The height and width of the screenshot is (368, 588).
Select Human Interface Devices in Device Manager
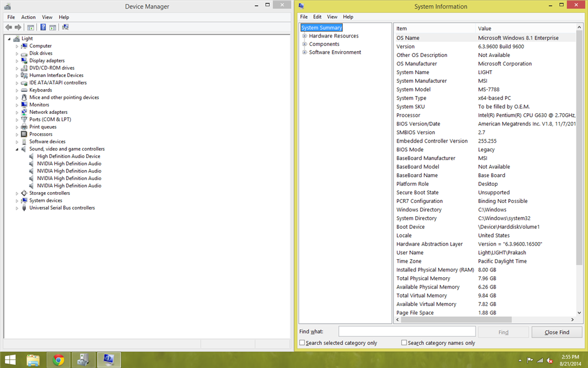tap(56, 75)
